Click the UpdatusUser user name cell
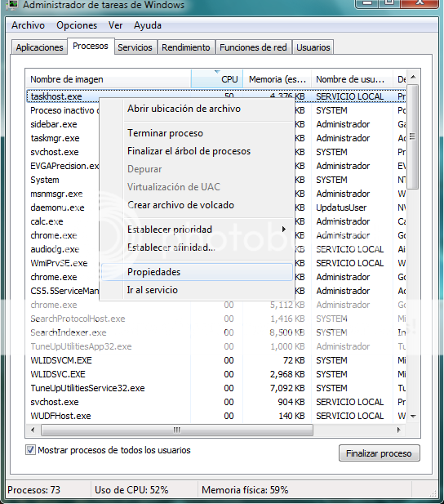444x504 pixels. (x=341, y=207)
